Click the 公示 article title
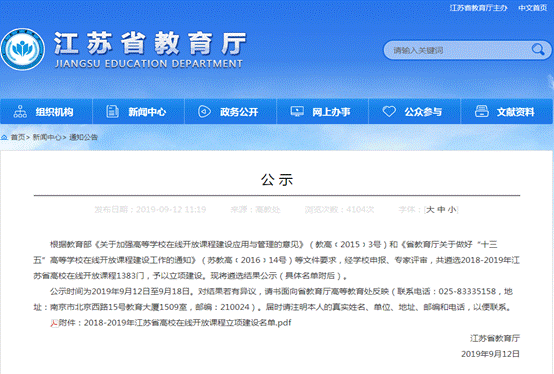Image resolution: width=554 pixels, height=374 pixels. (277, 180)
